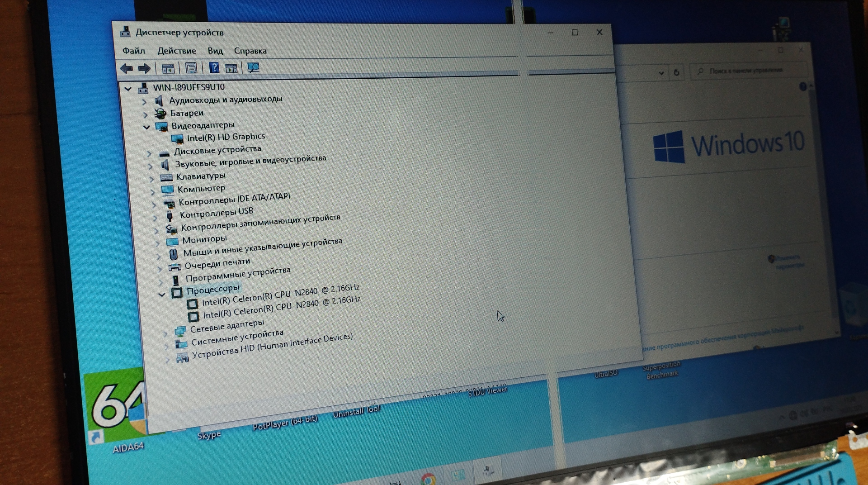Collapse the Процессоры tree node
868x485 pixels.
pyautogui.click(x=162, y=294)
